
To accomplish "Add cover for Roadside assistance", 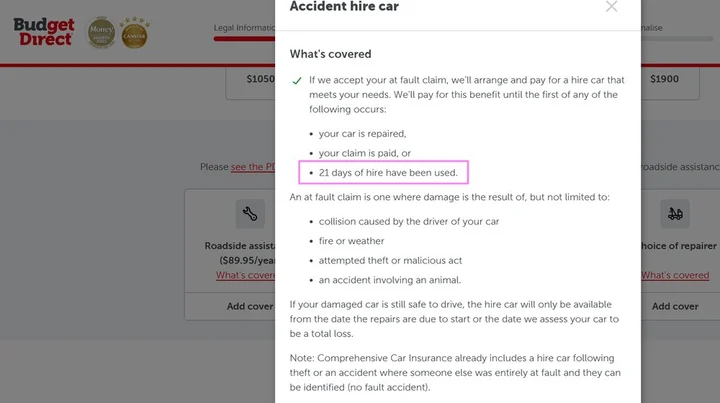I will 250,306.
